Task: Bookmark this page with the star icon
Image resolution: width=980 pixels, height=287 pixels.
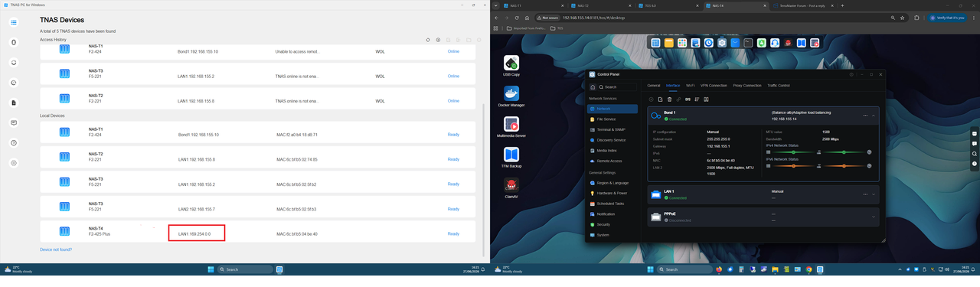Action: (903, 18)
